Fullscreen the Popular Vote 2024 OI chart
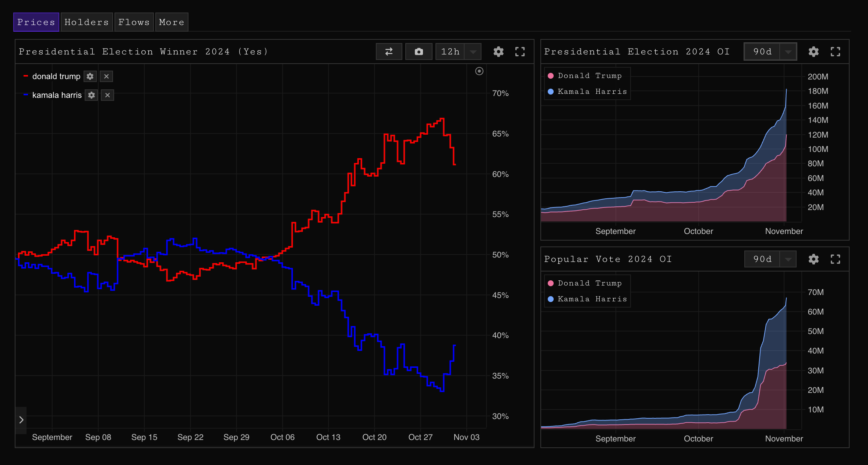 click(835, 259)
